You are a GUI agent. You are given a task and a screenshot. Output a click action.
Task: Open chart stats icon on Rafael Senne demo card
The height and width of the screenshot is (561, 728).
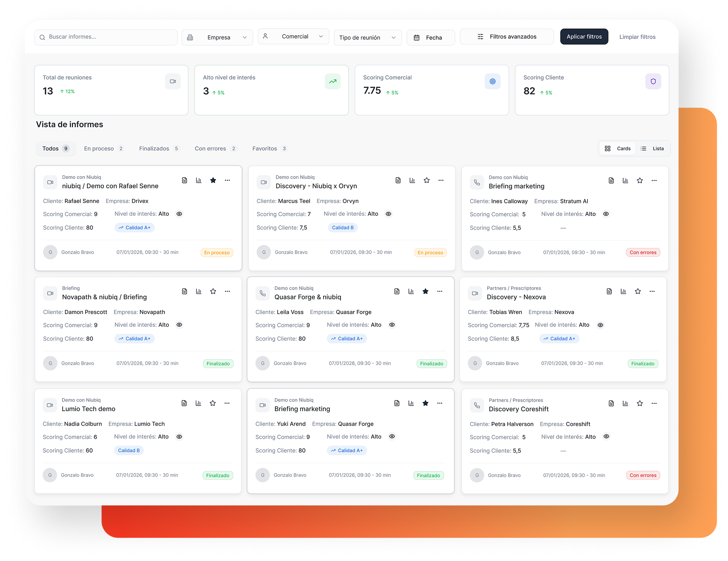[199, 180]
